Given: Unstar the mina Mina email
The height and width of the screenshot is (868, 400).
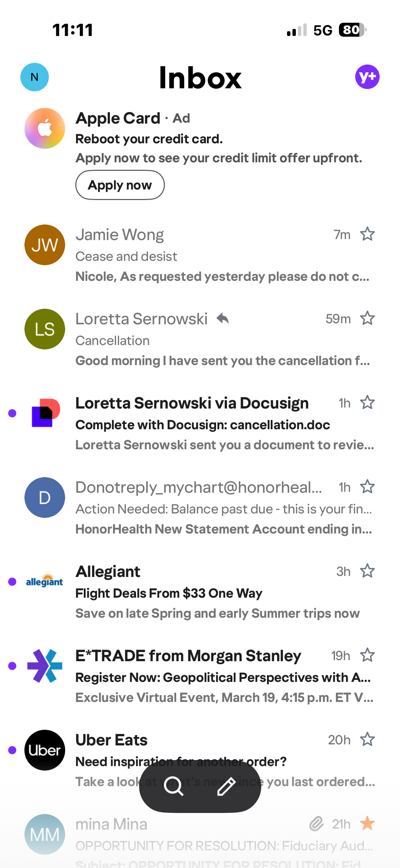Looking at the screenshot, I should click(367, 824).
